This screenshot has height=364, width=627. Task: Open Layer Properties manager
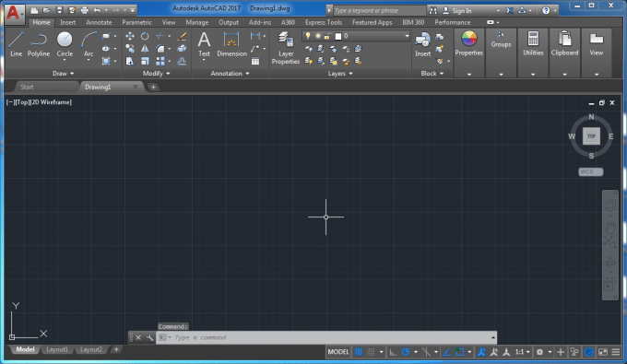[286, 48]
